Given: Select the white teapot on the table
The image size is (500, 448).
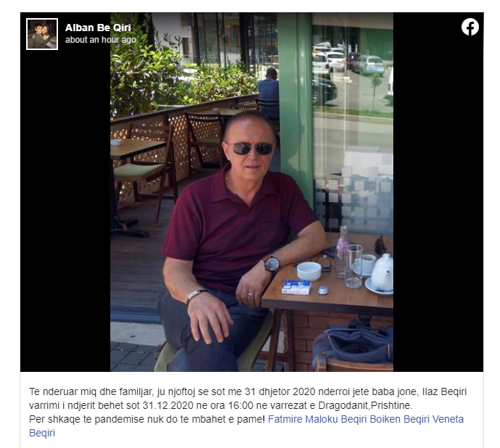Looking at the screenshot, I should [382, 273].
